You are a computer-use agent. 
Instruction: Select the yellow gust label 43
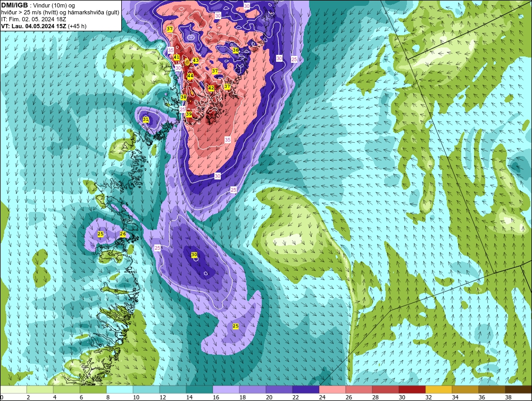coord(195,60)
